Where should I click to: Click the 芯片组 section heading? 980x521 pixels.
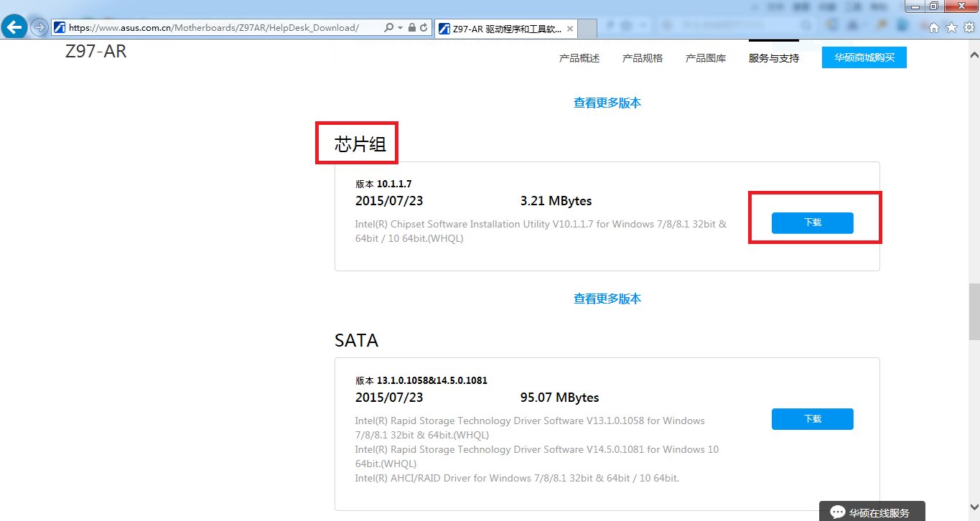[x=360, y=145]
